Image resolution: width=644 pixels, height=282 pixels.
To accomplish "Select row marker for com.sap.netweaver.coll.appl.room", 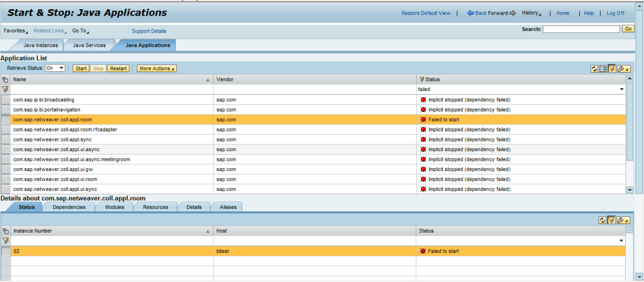I will point(5,120).
